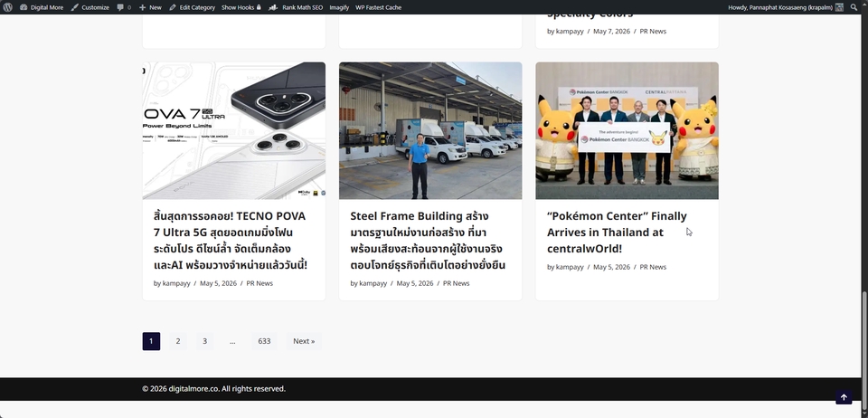Click the user avatar in admin bar
Screen dimensions: 868x418
click(839, 7)
